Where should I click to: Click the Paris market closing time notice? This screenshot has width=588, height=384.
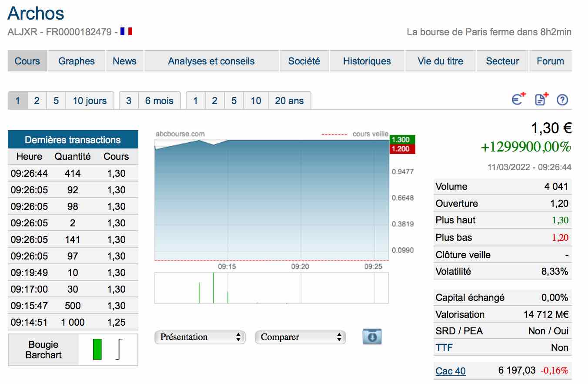(489, 32)
